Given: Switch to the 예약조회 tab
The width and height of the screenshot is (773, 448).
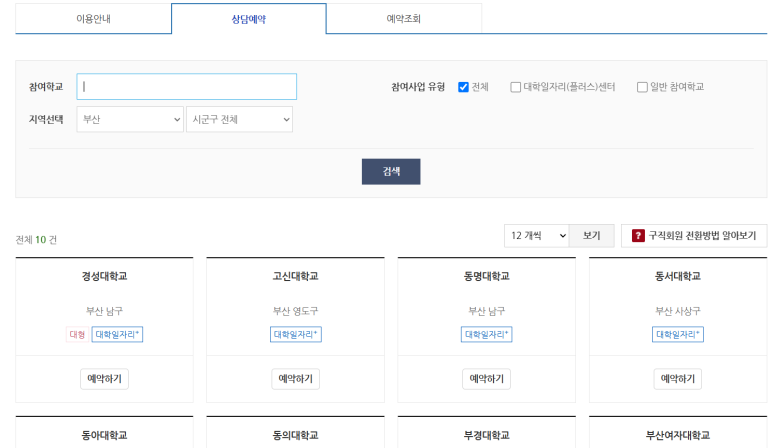Looking at the screenshot, I should pyautogui.click(x=404, y=19).
